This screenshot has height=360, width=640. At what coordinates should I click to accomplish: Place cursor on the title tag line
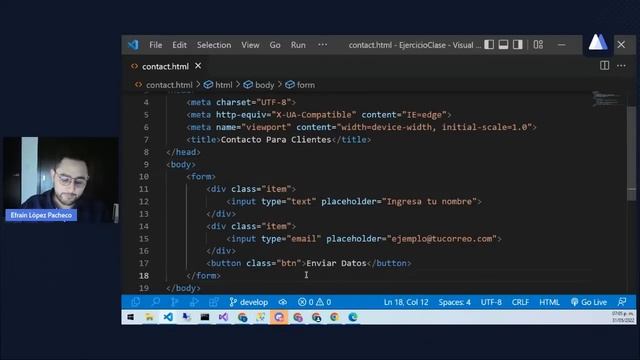point(279,140)
